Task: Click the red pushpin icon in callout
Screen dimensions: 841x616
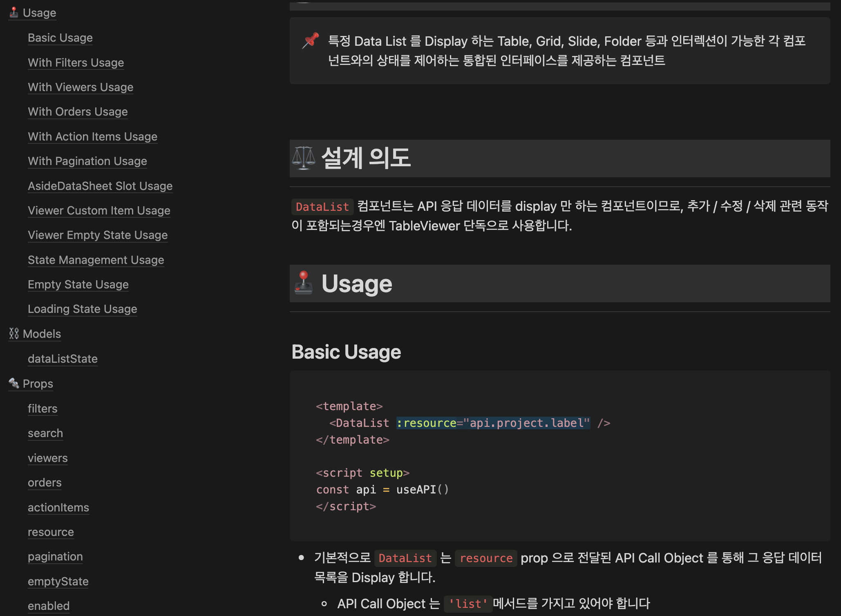Action: coord(311,41)
